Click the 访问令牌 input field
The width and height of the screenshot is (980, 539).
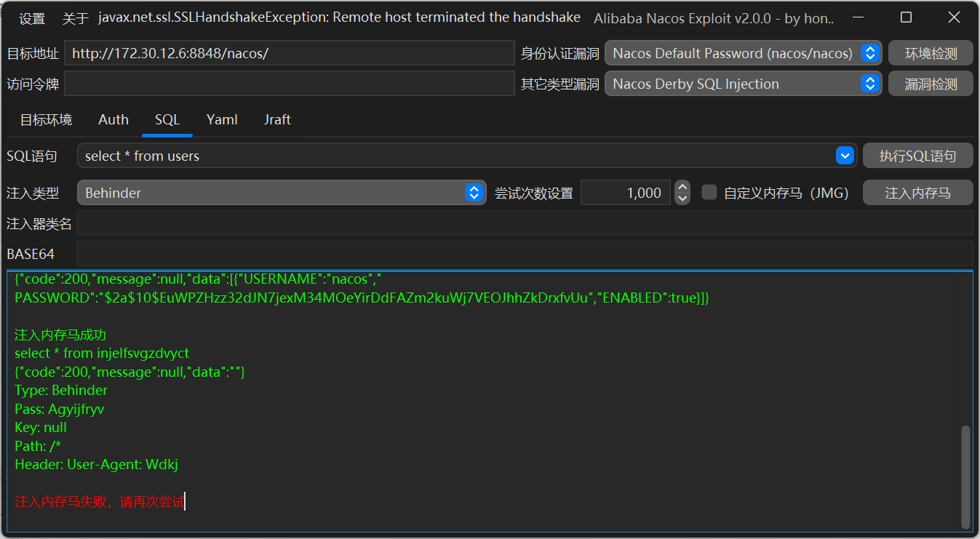(290, 84)
